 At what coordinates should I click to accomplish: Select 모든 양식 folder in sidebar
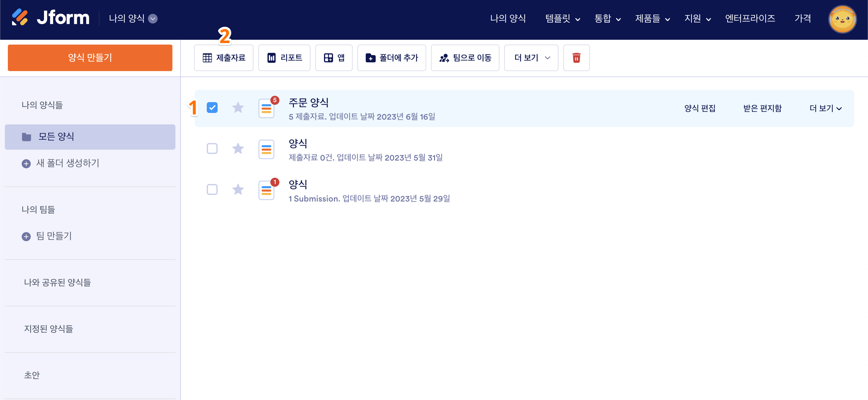(x=90, y=137)
